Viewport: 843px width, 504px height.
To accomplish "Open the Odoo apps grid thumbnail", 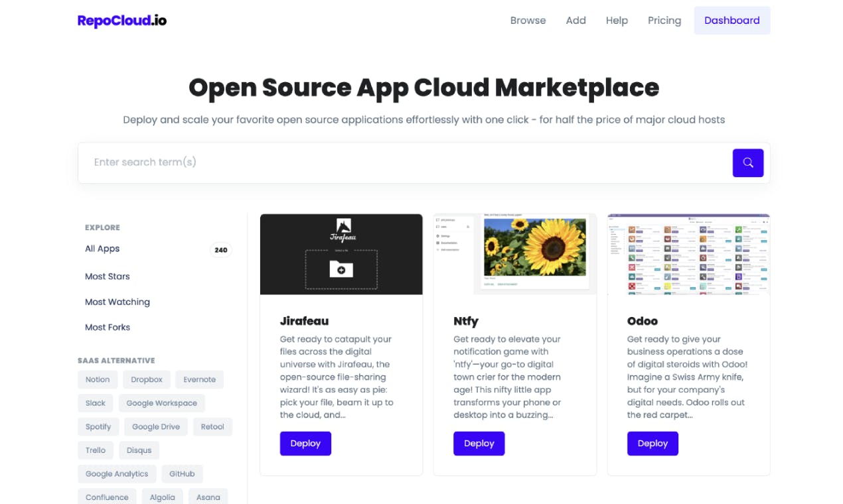I will click(689, 254).
